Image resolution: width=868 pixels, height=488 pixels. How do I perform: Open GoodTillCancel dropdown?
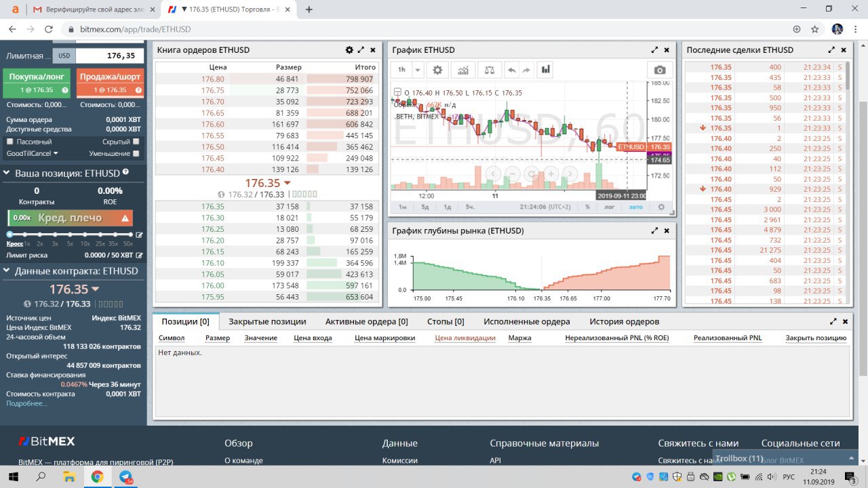click(32, 154)
